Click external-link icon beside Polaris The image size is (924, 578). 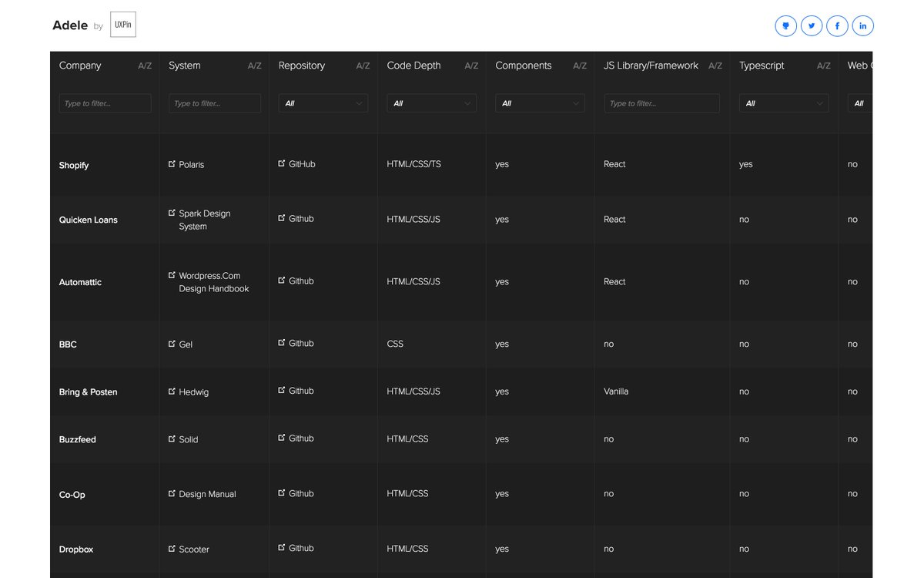click(172, 164)
